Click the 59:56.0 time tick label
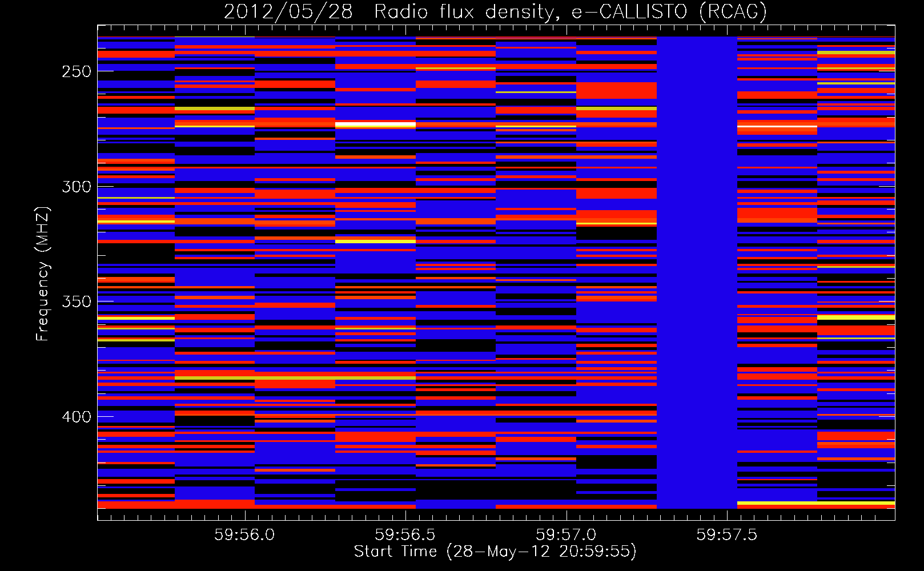Screen dimensions: 924x571 pyautogui.click(x=244, y=534)
